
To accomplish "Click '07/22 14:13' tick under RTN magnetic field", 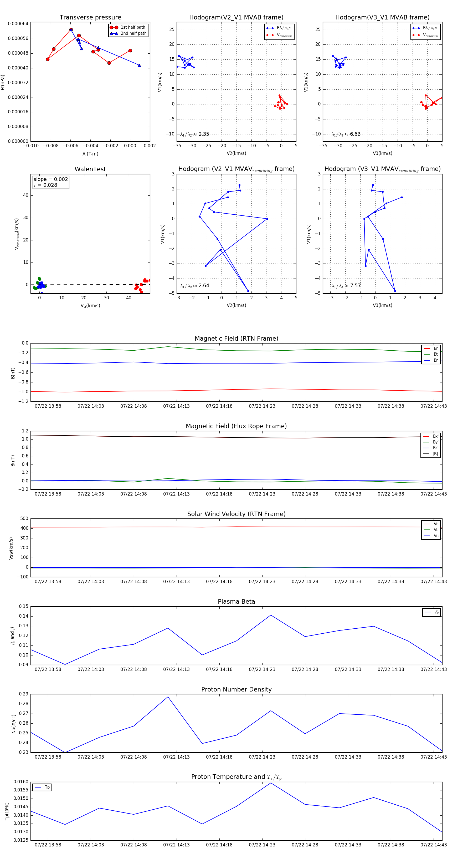I will 176,406.
